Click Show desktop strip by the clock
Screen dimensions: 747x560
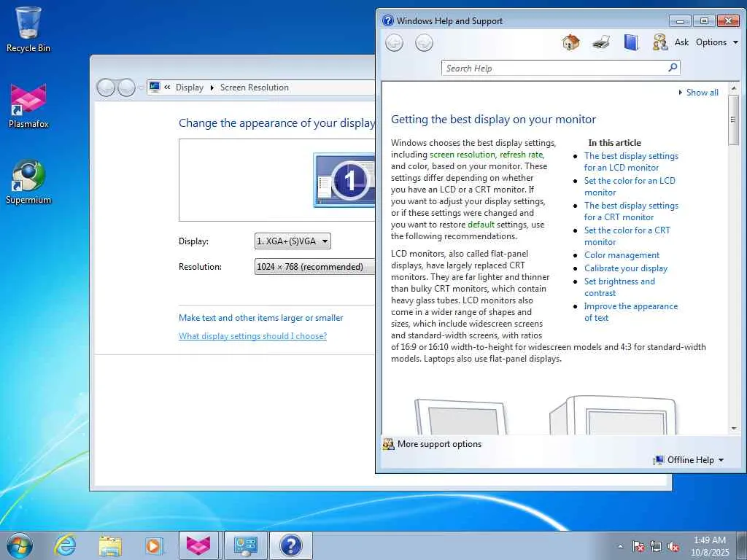tap(742, 545)
